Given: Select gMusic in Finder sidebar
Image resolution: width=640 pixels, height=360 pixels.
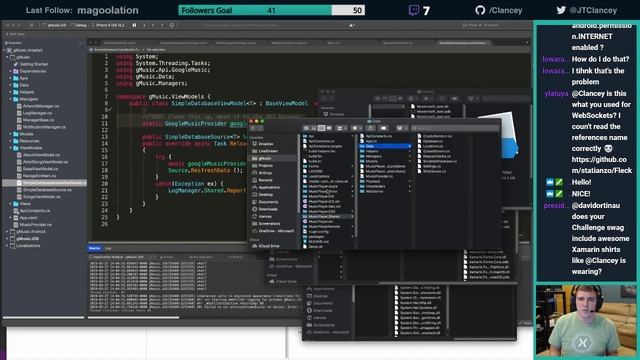Looking at the screenshot, I should tap(264, 158).
